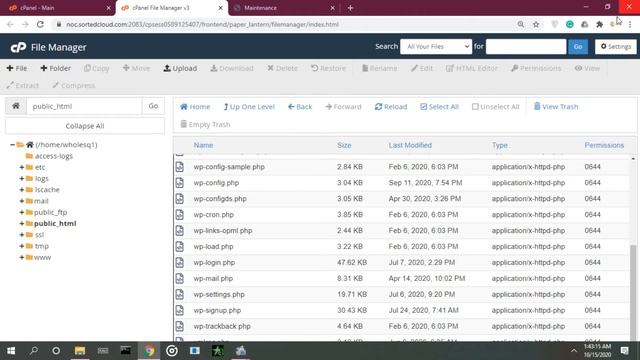Reload the file listing

coord(391,107)
